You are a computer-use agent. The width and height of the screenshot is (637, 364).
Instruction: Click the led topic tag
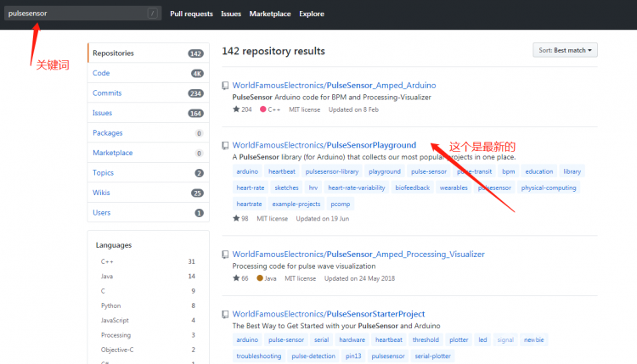(x=482, y=340)
